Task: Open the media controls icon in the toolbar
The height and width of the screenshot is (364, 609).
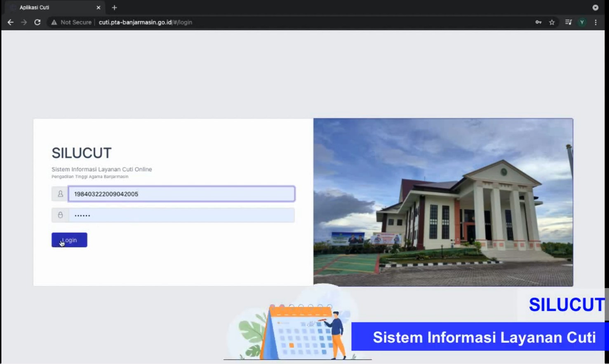Action: 568,22
